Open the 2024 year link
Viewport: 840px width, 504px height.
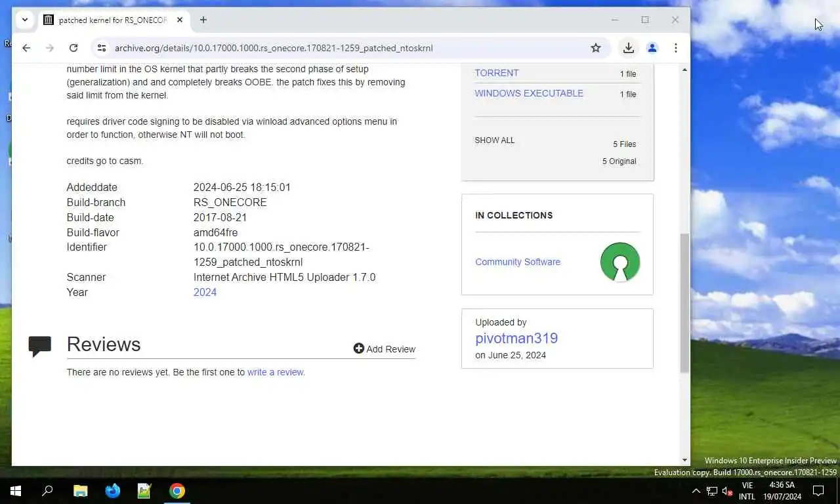pyautogui.click(x=205, y=292)
